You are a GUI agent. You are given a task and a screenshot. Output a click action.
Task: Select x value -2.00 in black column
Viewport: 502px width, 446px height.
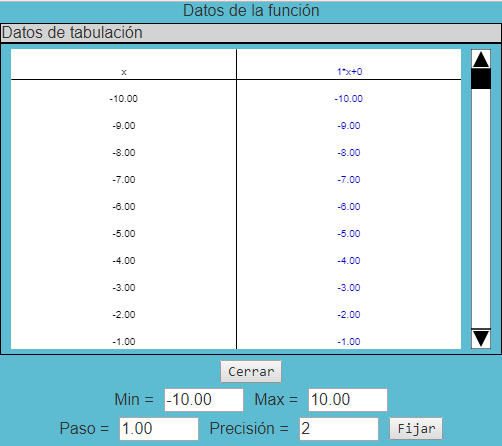click(124, 315)
